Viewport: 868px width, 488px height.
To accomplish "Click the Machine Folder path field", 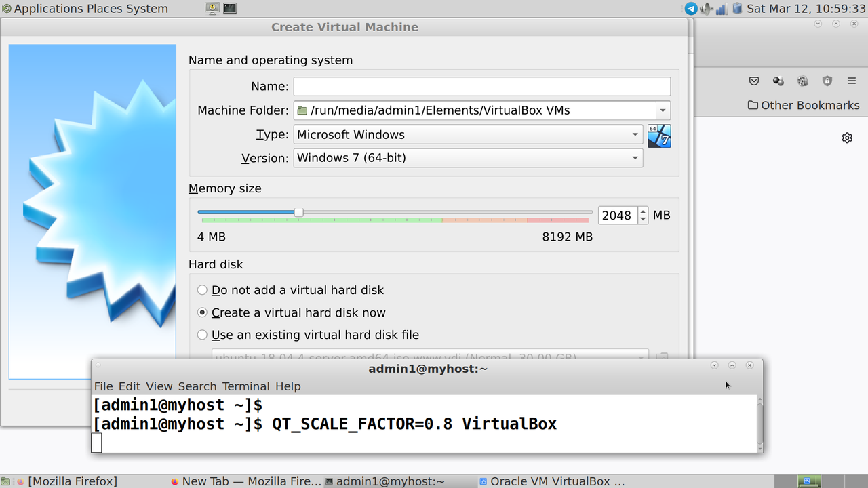I will [x=475, y=110].
